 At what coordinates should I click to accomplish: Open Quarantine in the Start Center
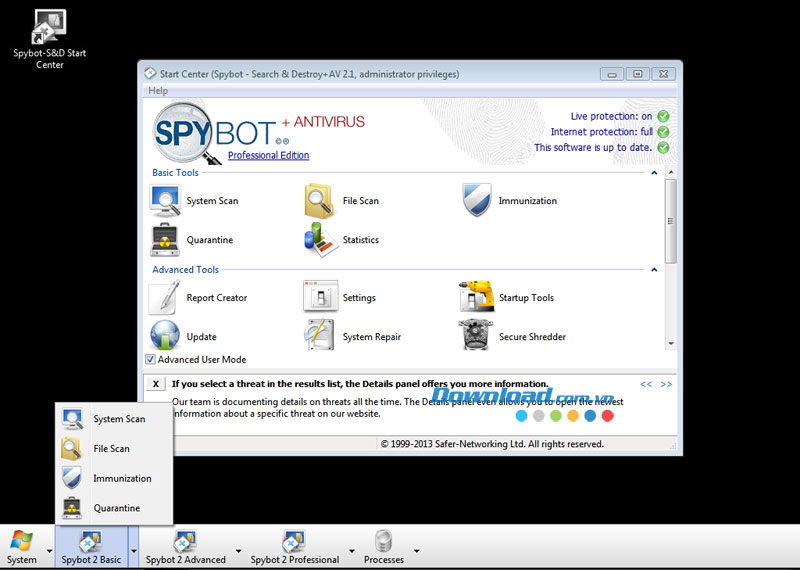pyautogui.click(x=165, y=240)
